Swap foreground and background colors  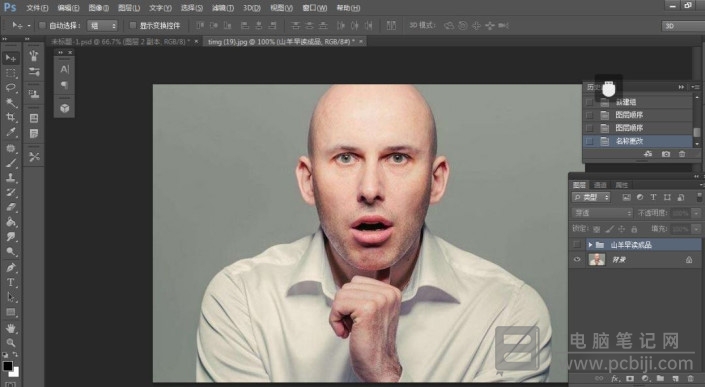point(16,355)
